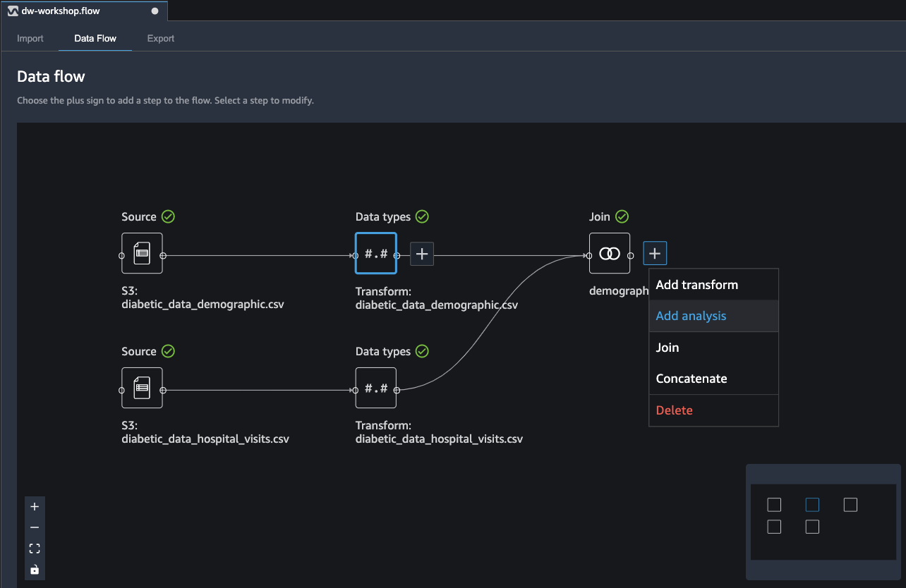The width and height of the screenshot is (906, 588).
Task: Zoom in on the flow canvas
Action: 35,506
